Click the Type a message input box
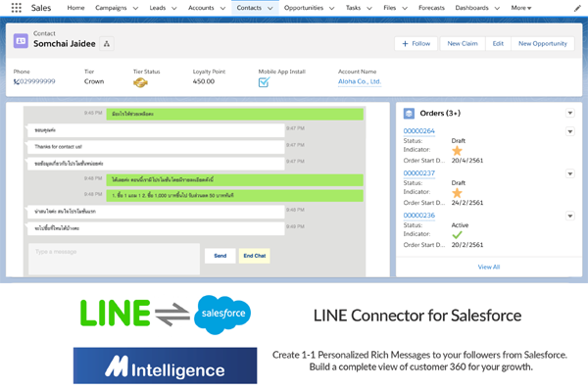The height and width of the screenshot is (390, 588). pos(114,259)
